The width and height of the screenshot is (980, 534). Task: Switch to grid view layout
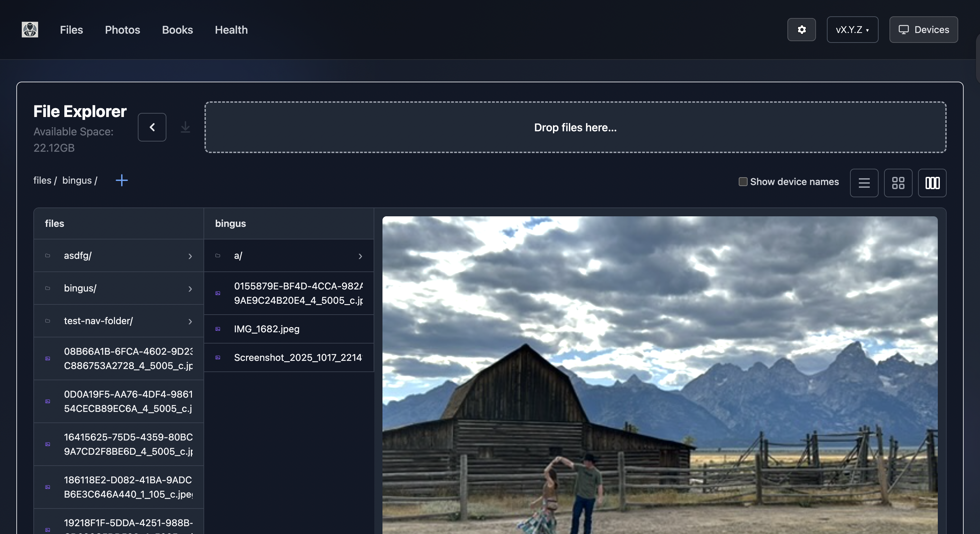click(x=898, y=183)
